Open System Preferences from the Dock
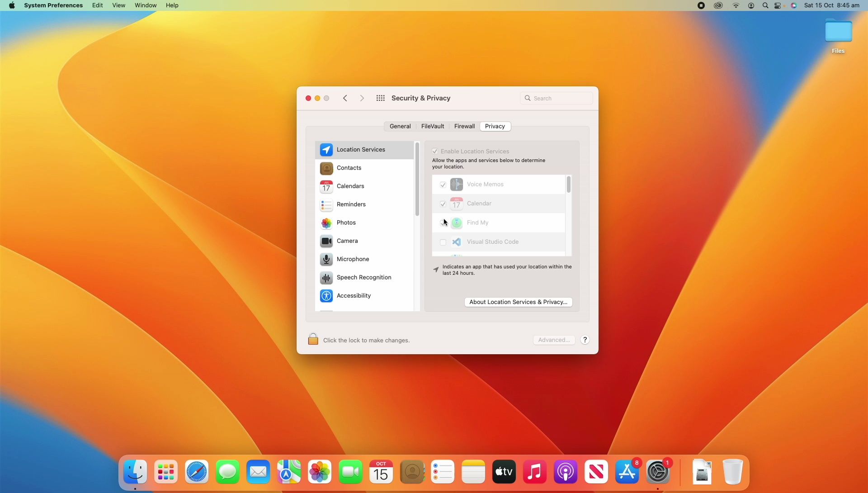868x493 pixels. pos(658,472)
